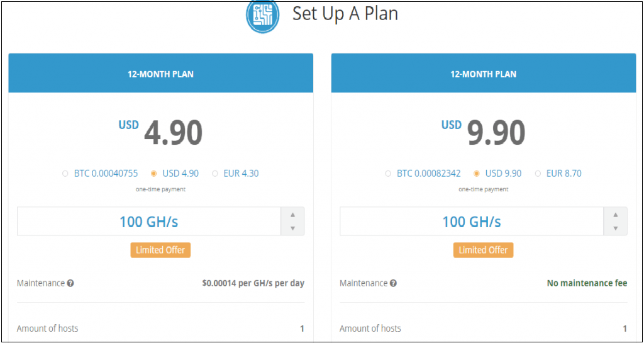
Task: Increase GH/s with up arrow, 9.90 plan
Action: point(615,215)
